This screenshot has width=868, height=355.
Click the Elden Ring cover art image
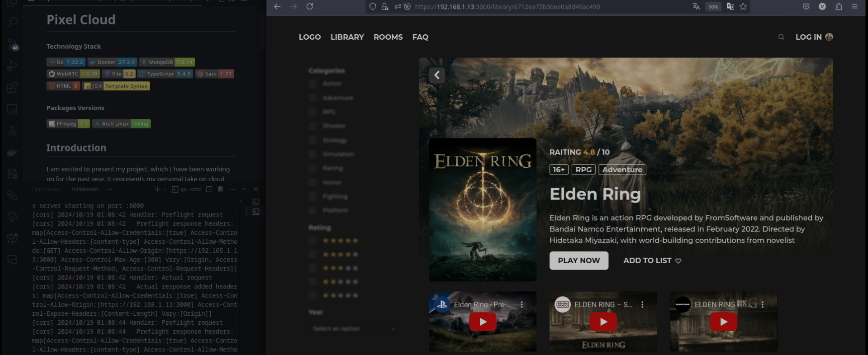(483, 210)
